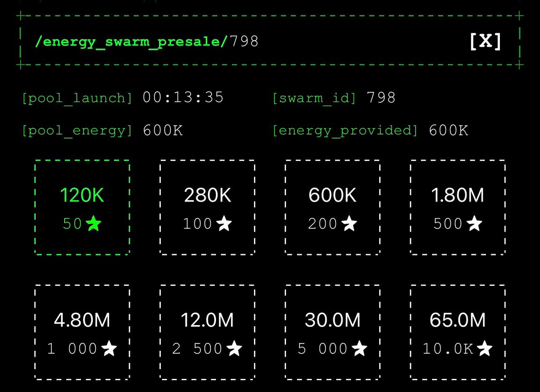The width and height of the screenshot is (540, 392).
Task: Click the 10.0K star price text
Action: [x=448, y=349]
